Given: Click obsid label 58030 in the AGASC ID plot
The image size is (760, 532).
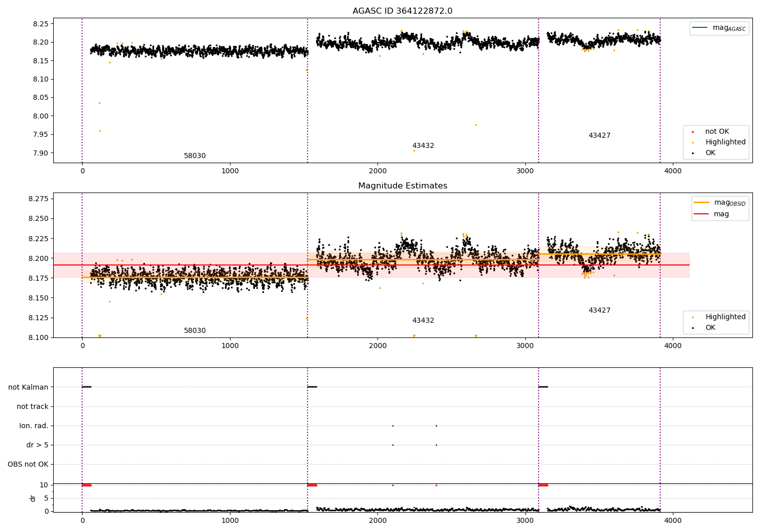Looking at the screenshot, I should coord(195,156).
